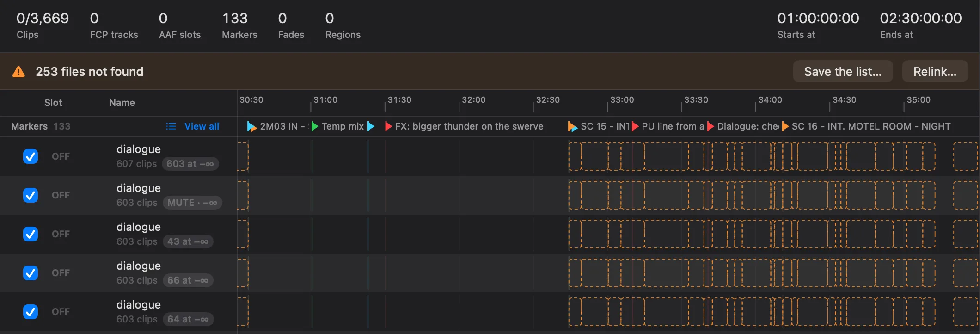This screenshot has height=334, width=980.
Task: Click the 0 Regions counter
Action: coord(343,25)
